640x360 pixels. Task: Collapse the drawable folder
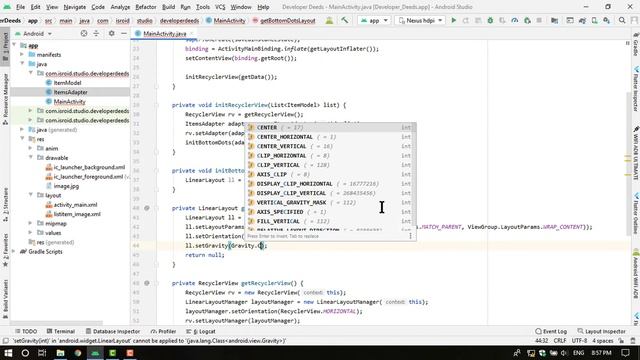31,158
